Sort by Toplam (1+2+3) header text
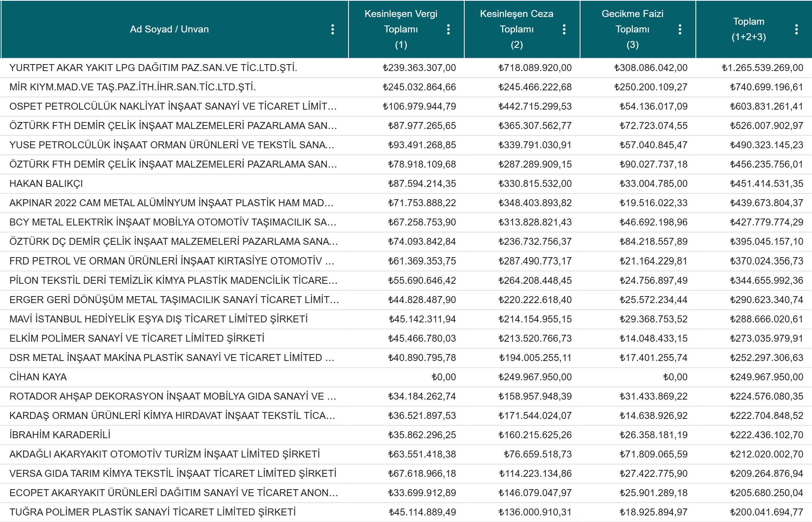This screenshot has height=522, width=812. (x=748, y=29)
